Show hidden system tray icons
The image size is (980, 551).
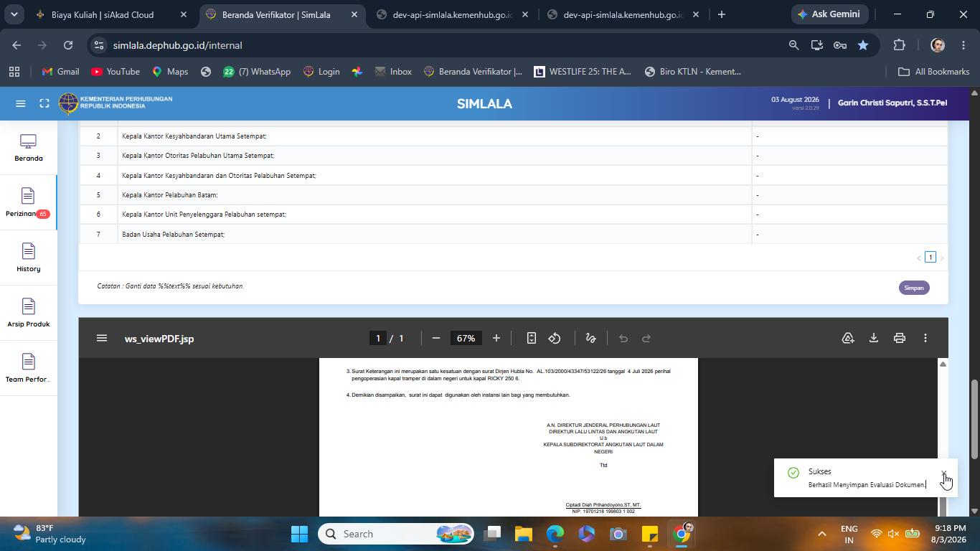(821, 534)
